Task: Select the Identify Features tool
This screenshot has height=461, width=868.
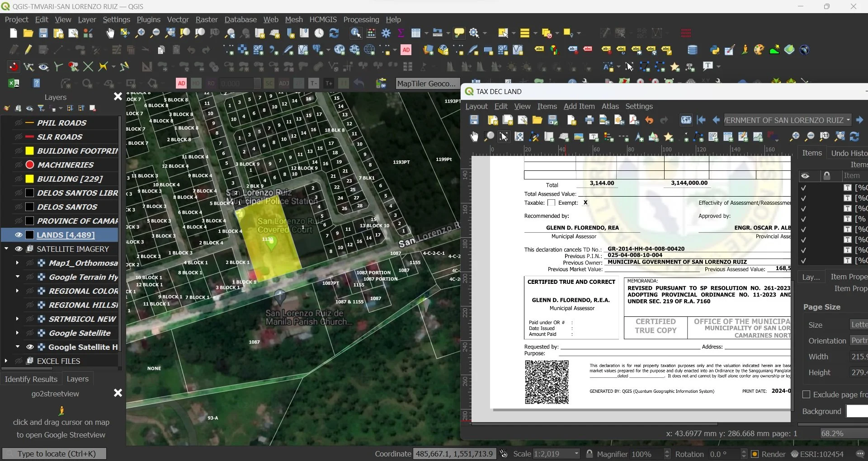Action: (x=356, y=33)
